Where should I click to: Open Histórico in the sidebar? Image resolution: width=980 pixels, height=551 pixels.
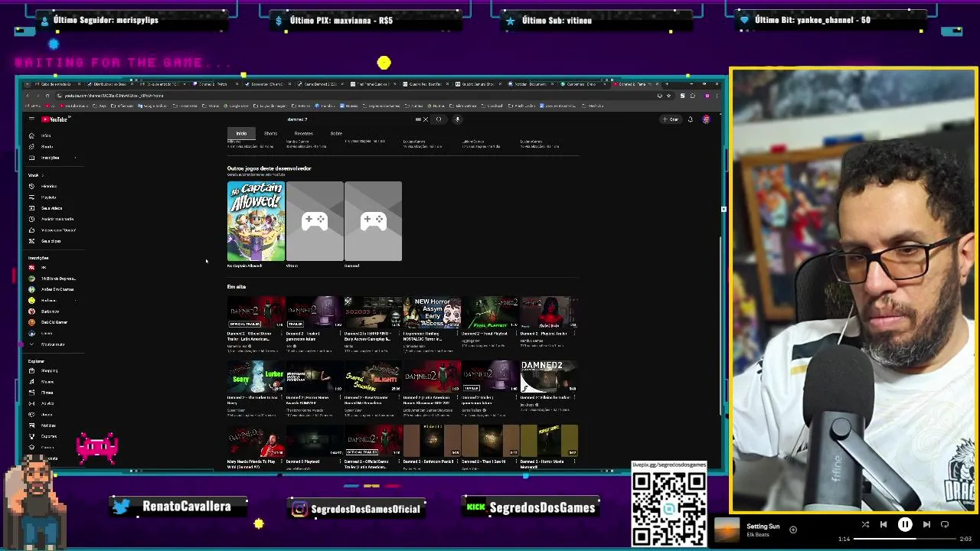point(48,186)
